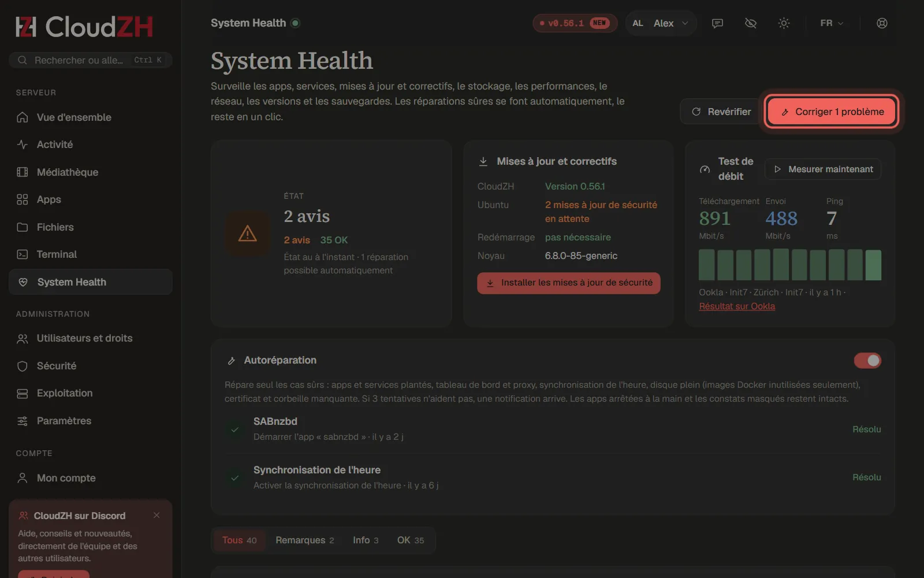This screenshot has height=578, width=924.
Task: Select the OK 35 filter tab
Action: [410, 540]
